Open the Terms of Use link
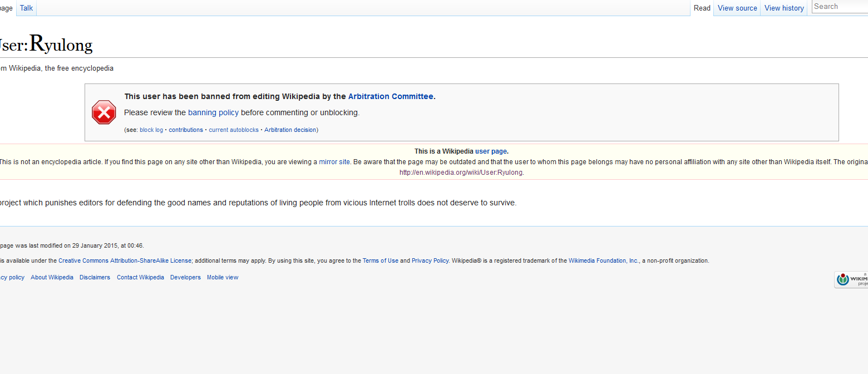The height and width of the screenshot is (374, 868). (380, 260)
